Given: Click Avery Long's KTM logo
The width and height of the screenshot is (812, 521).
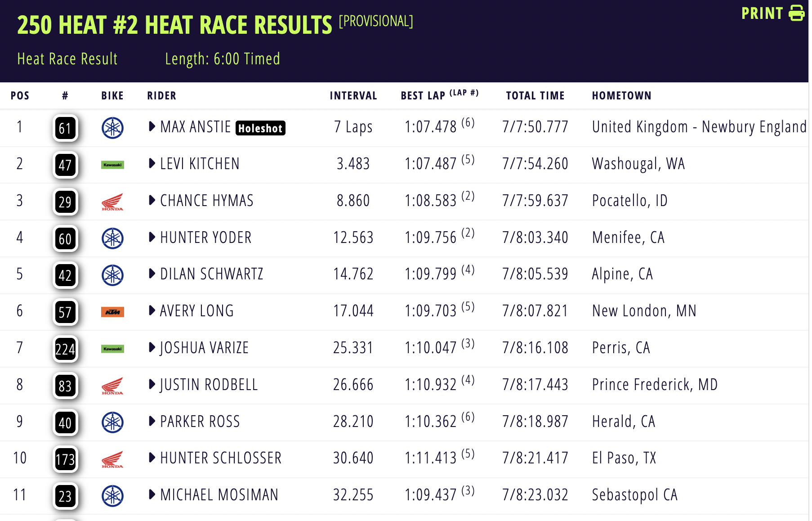Looking at the screenshot, I should point(112,312).
